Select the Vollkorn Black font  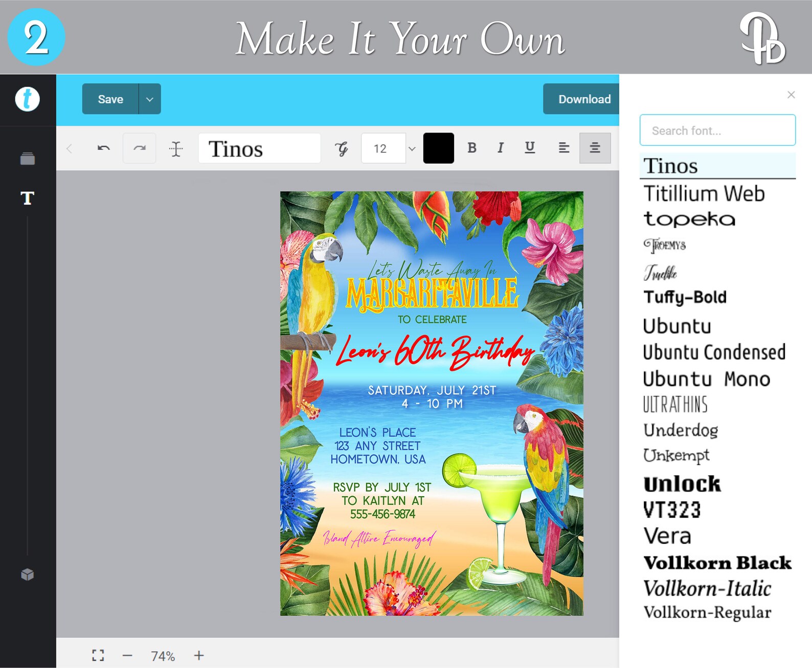click(717, 563)
